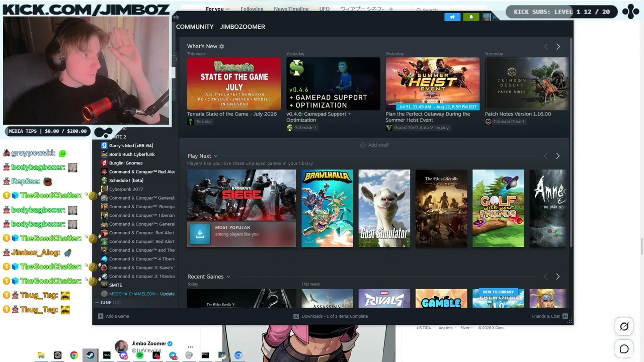This screenshot has height=362, width=644.
Task: Open the JIMBOZOOMER profile menu
Action: click(x=243, y=27)
